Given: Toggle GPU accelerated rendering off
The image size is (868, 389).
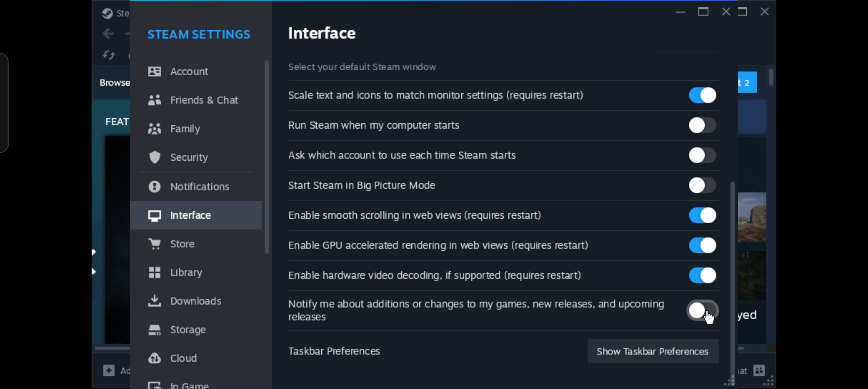Looking at the screenshot, I should click(x=702, y=245).
